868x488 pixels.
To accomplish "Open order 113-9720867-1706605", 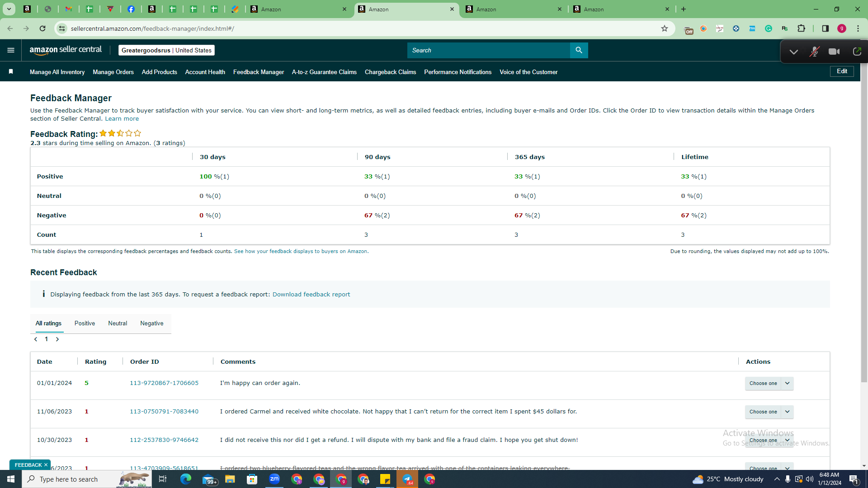I will click(x=164, y=383).
